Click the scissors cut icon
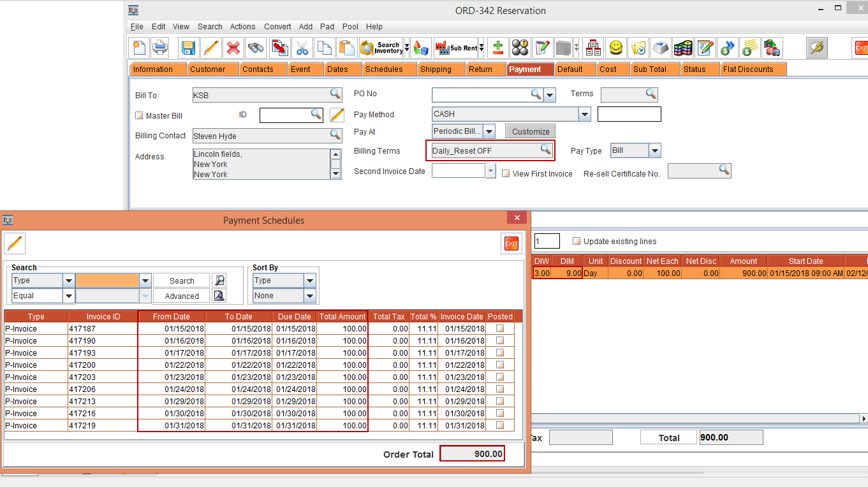Screen dimensions: 868x487 click(x=302, y=48)
